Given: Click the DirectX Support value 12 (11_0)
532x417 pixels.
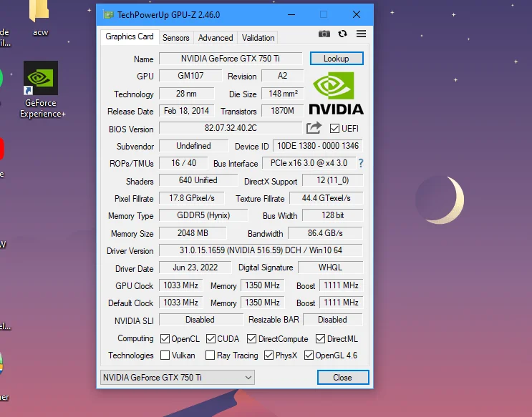Looking at the screenshot, I should click(332, 180).
